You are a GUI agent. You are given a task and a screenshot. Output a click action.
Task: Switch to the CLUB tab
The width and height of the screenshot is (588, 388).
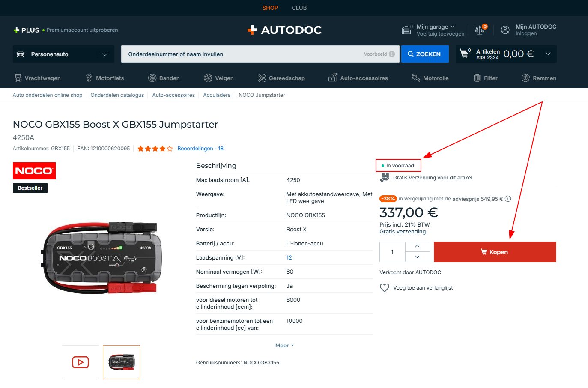click(299, 8)
